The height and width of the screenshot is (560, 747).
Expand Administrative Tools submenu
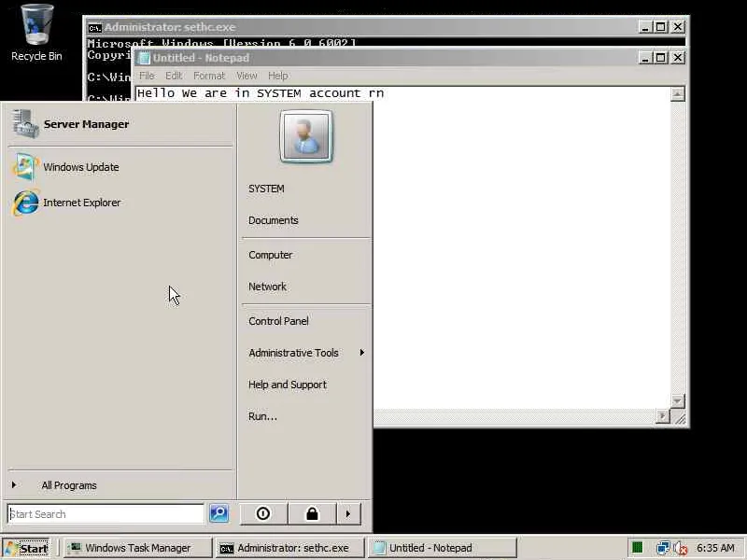305,353
